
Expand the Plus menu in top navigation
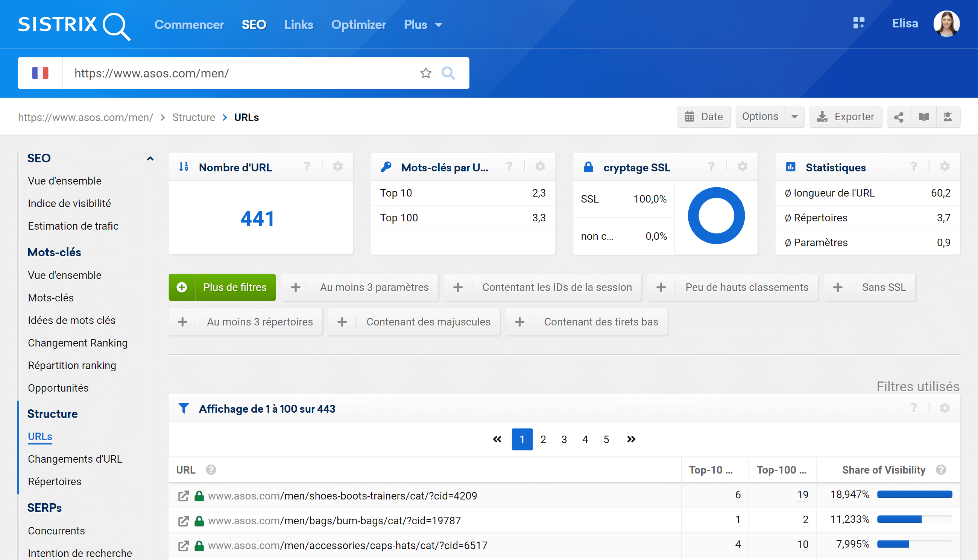click(x=423, y=24)
